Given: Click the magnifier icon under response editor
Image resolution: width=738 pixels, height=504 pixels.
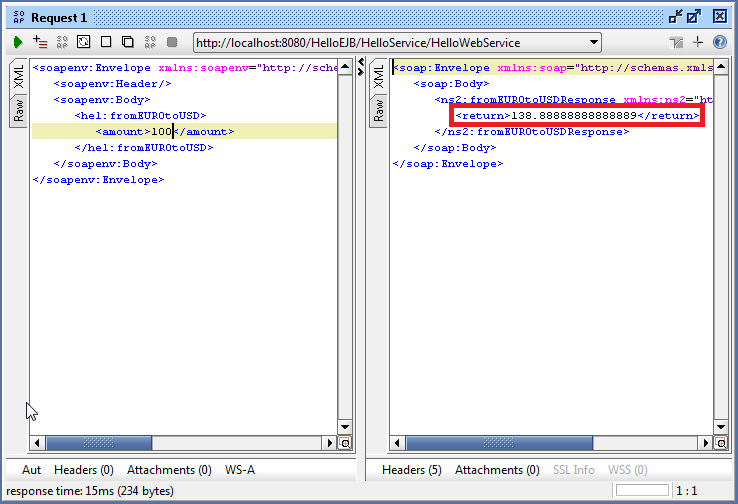Looking at the screenshot, I should (x=722, y=443).
